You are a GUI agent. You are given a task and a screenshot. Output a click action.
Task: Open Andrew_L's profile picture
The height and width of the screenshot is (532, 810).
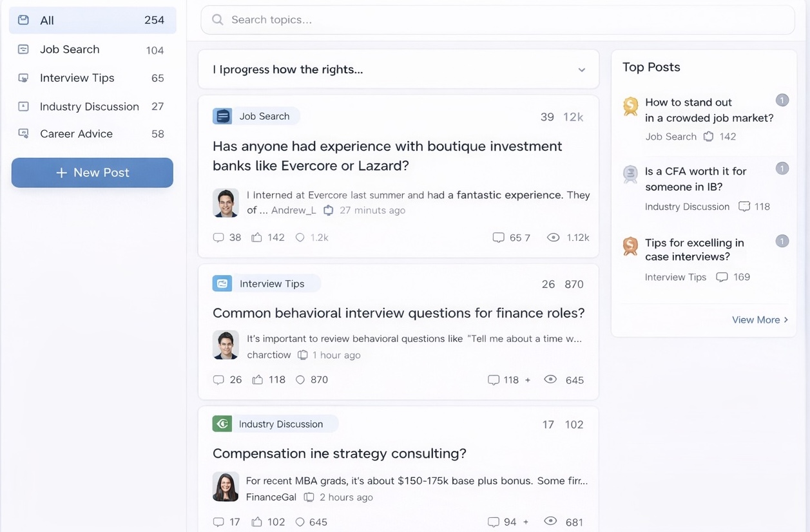226,202
